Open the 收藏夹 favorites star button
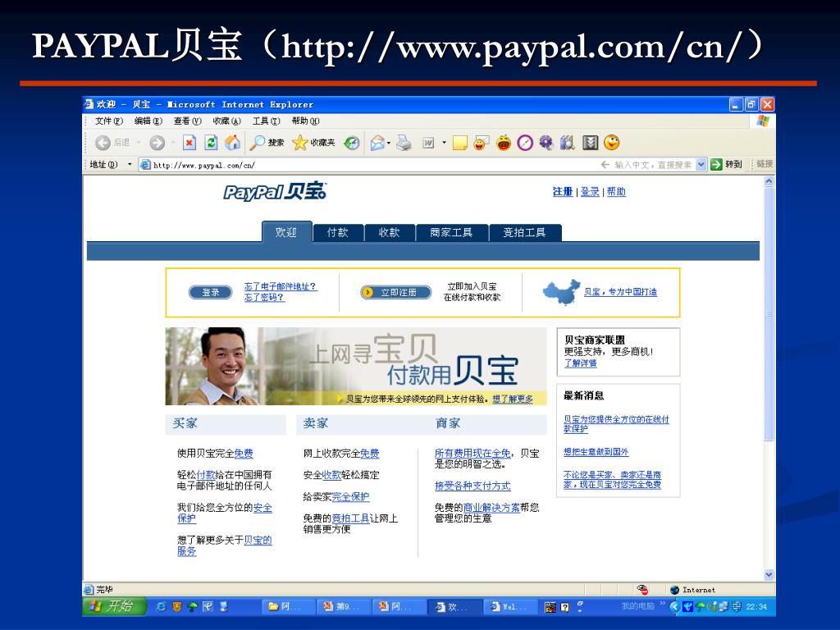The image size is (840, 630). pyautogui.click(x=314, y=143)
